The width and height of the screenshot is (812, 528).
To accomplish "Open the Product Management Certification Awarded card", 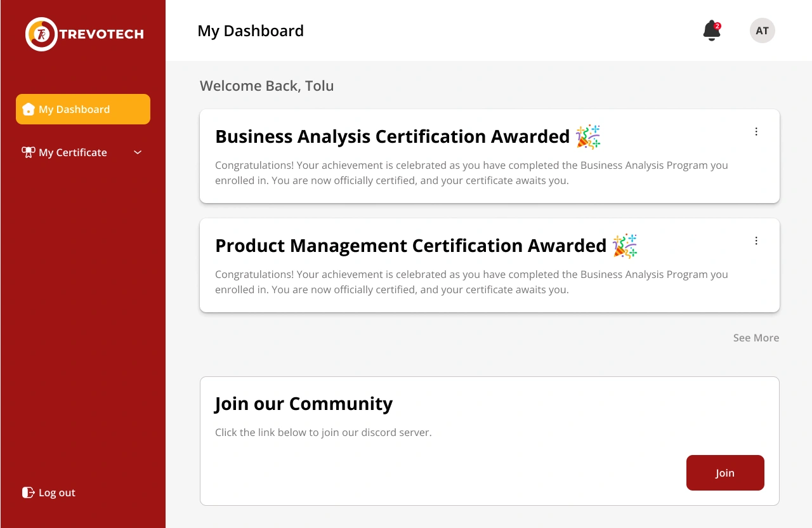I will point(490,265).
